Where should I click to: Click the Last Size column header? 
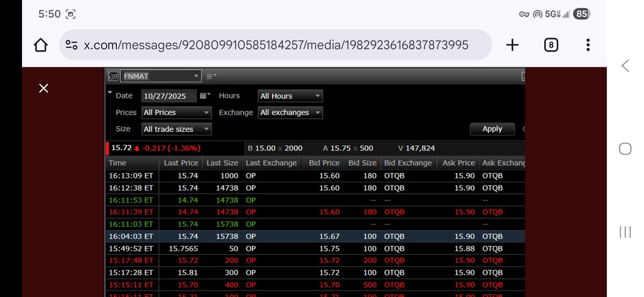pos(222,163)
